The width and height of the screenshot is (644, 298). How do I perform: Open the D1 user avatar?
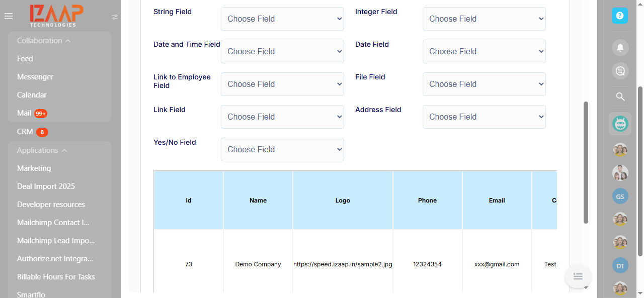(x=620, y=265)
